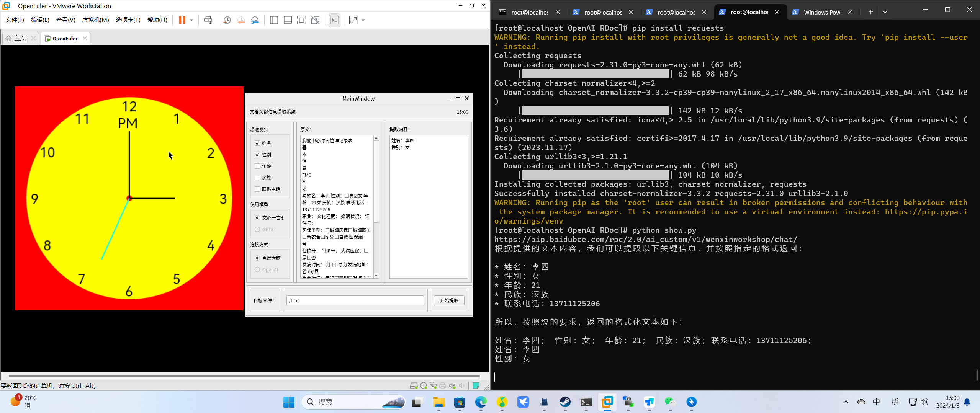Click the printer device status icon
Viewport: 980px width, 413px height.
(443, 385)
